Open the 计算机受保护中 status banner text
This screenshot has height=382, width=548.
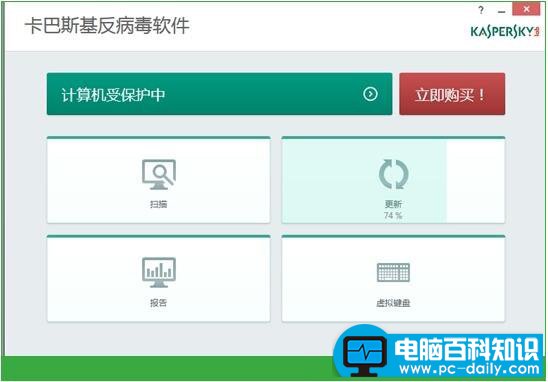[x=113, y=95]
